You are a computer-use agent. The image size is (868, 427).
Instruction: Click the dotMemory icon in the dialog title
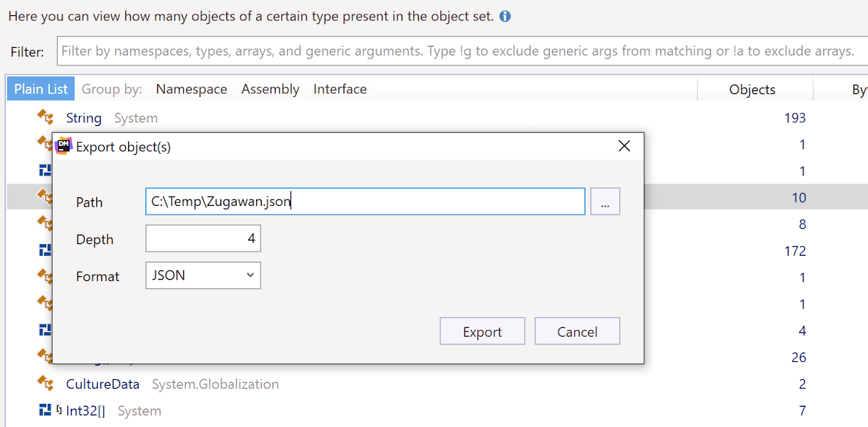point(64,146)
